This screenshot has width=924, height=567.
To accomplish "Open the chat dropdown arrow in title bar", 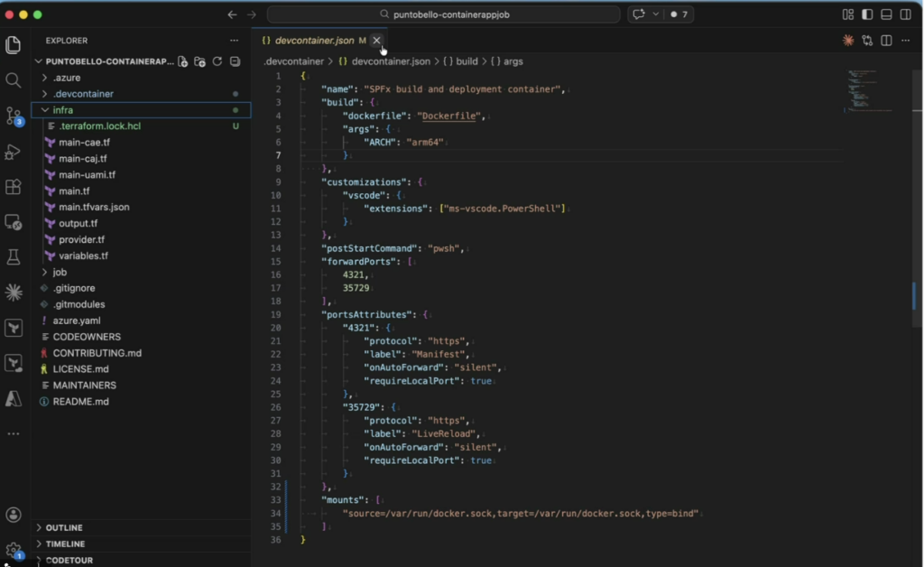I will point(655,14).
